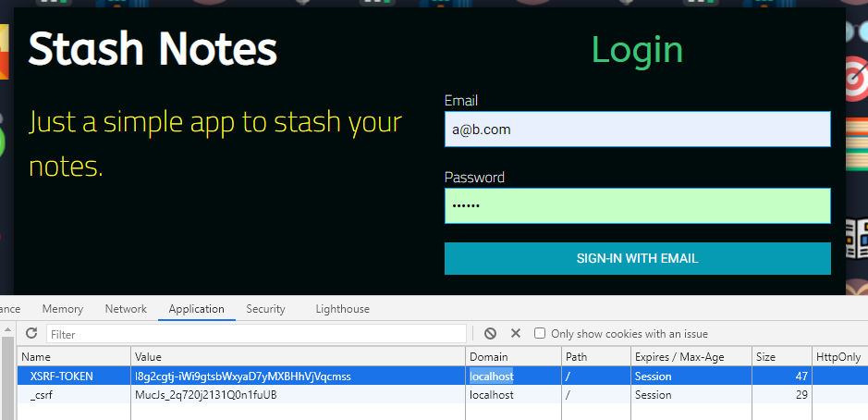This screenshot has width=868, height=420.
Task: Select the Application tab
Action: [197, 309]
